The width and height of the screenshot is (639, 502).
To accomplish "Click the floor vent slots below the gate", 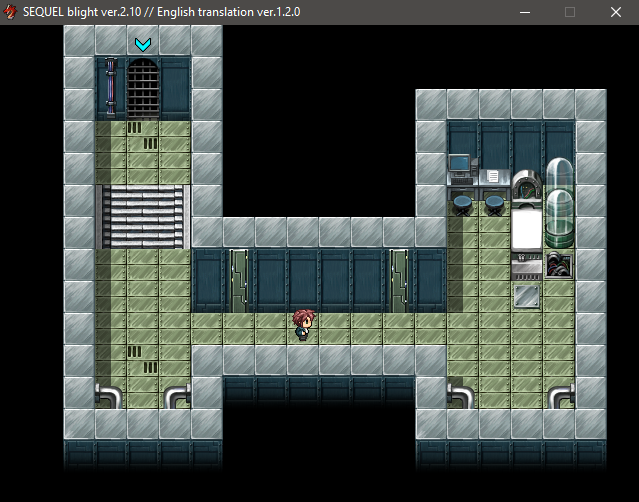I will pyautogui.click(x=142, y=136).
